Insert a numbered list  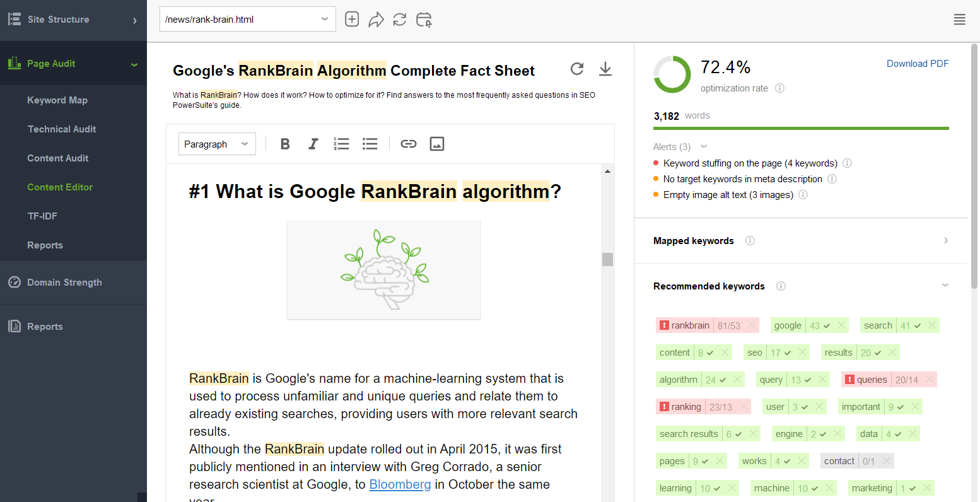coord(341,144)
